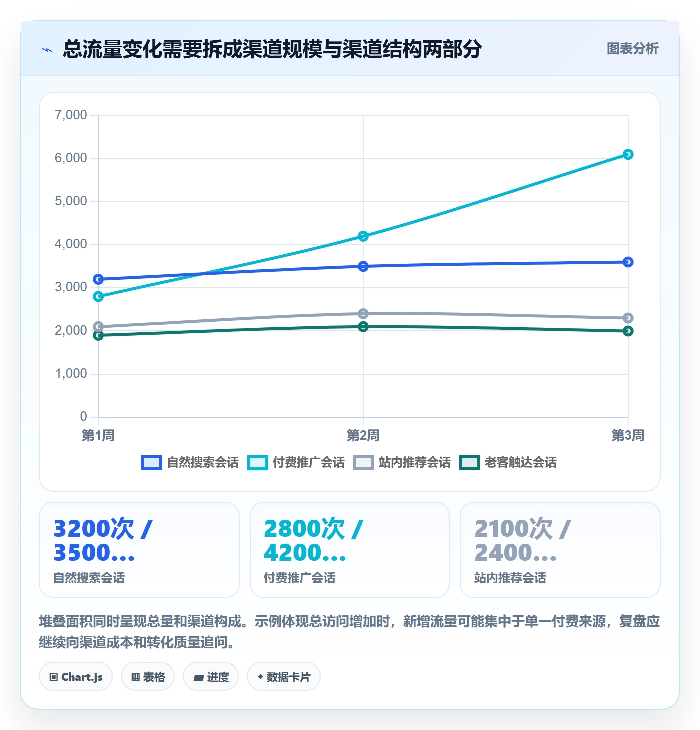Click the 3,000 y-axis label

coord(71,287)
